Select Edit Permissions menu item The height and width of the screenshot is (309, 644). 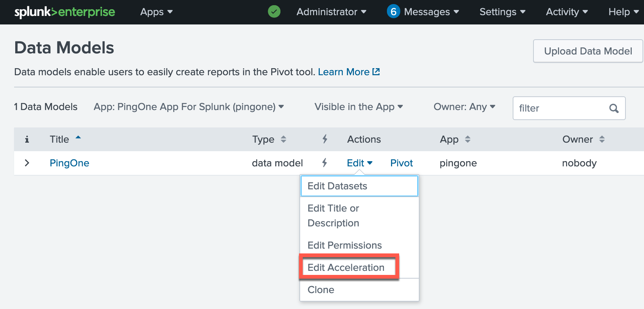359,245
